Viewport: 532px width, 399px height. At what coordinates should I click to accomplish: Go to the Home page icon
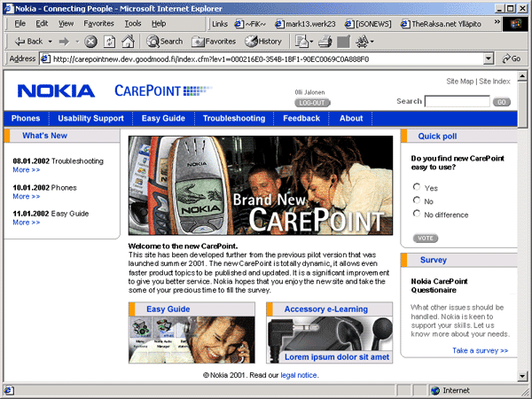tap(128, 41)
